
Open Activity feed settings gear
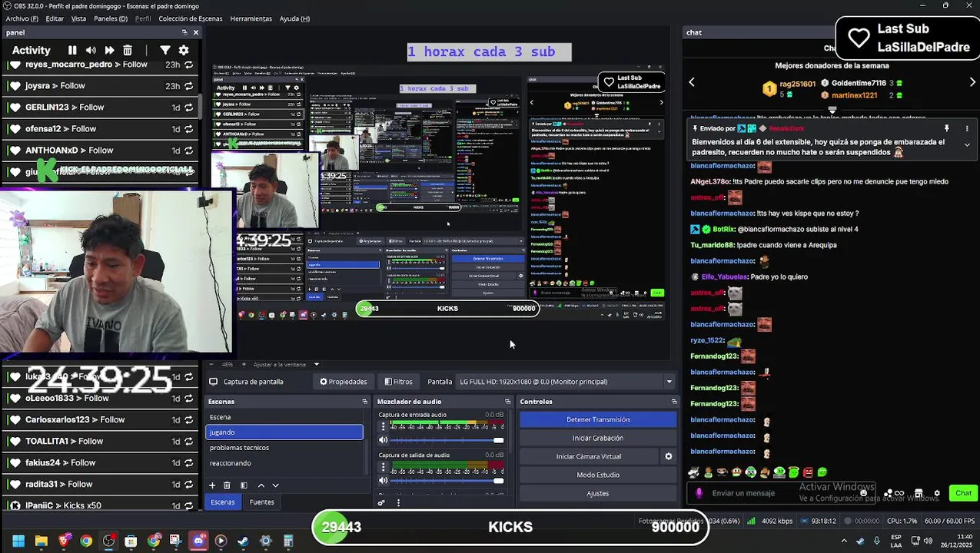[184, 50]
